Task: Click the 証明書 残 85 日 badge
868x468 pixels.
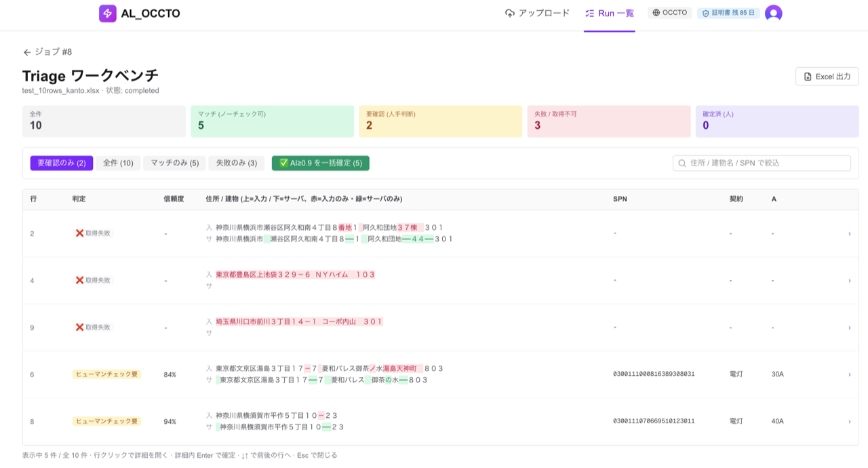Action: click(x=728, y=13)
